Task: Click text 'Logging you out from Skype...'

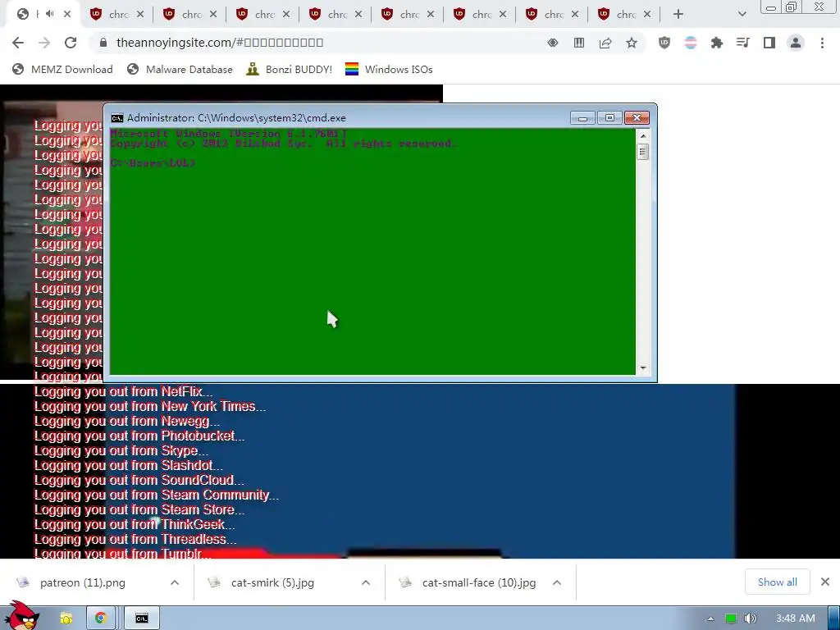Action: (x=121, y=450)
